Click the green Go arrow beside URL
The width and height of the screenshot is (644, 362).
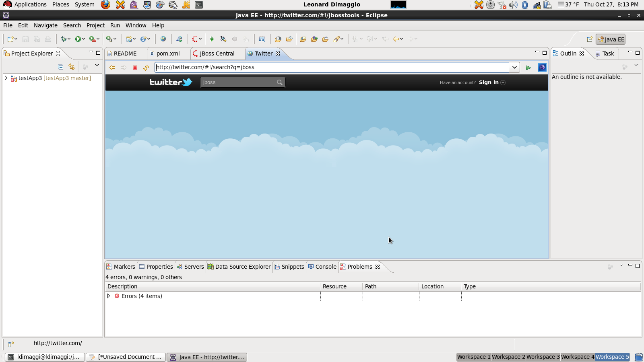pyautogui.click(x=528, y=68)
